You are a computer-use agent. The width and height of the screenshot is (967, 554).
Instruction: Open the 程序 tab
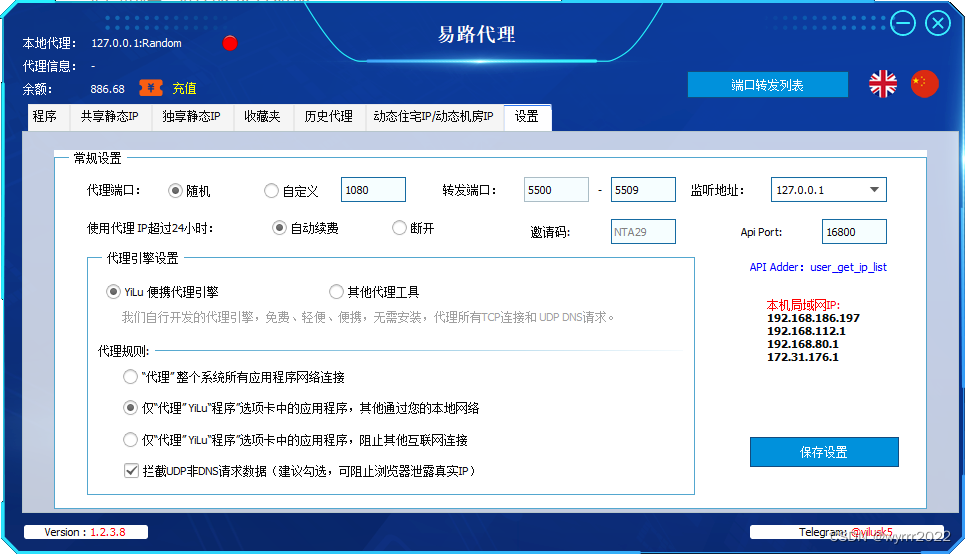click(44, 117)
